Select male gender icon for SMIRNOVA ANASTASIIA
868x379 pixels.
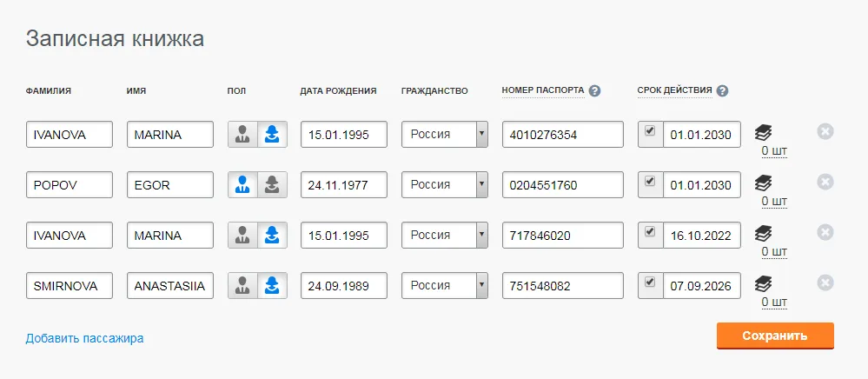[242, 285]
